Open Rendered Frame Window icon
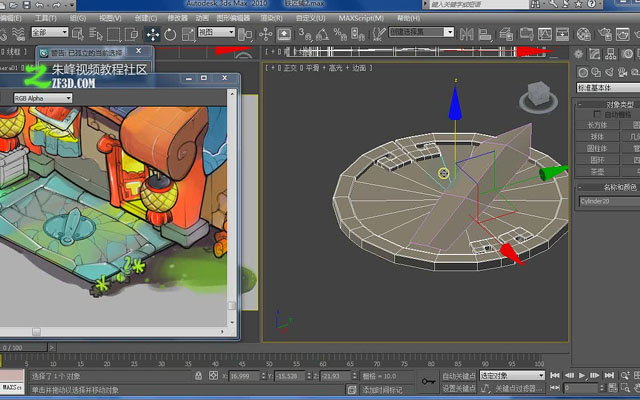The width and height of the screenshot is (640, 400). [x=622, y=34]
